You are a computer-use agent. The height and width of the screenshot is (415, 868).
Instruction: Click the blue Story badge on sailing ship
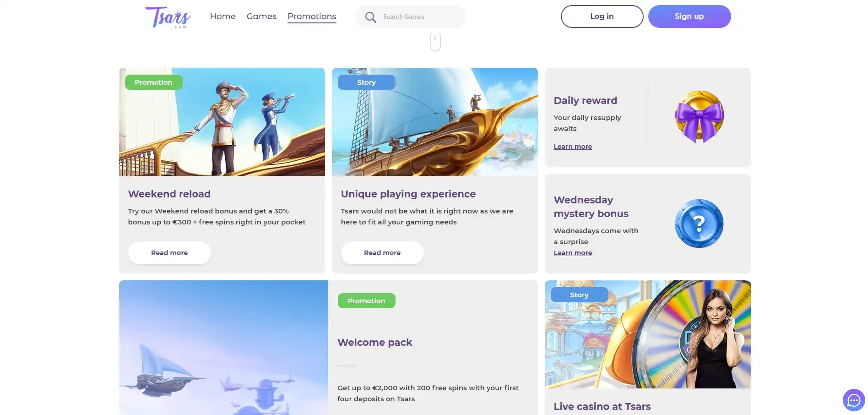(366, 82)
